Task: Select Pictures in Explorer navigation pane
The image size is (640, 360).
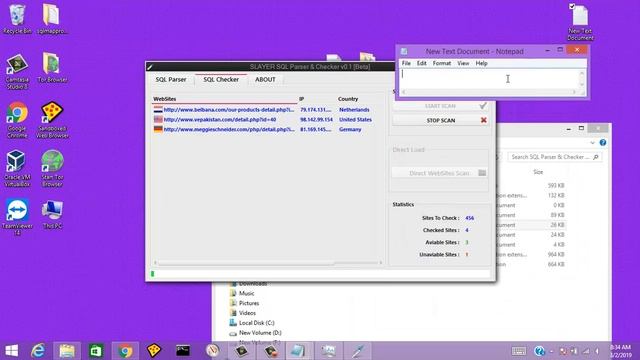Action: [x=249, y=303]
